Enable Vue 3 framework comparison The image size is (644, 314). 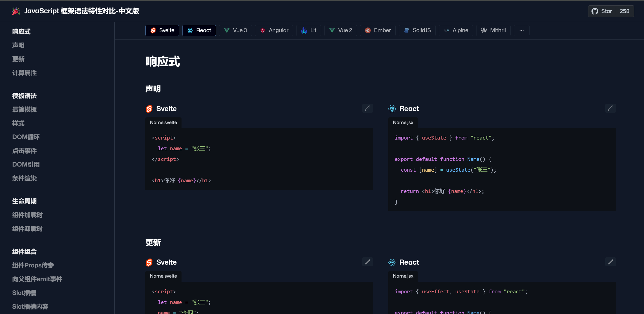tap(235, 30)
